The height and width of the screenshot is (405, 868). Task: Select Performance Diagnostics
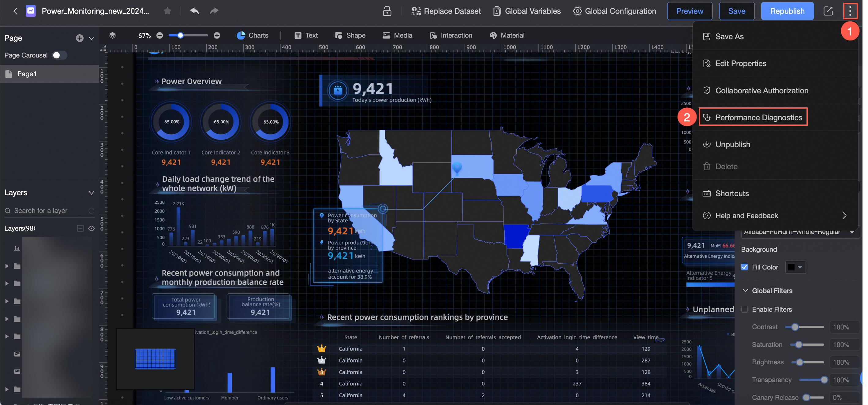(753, 117)
